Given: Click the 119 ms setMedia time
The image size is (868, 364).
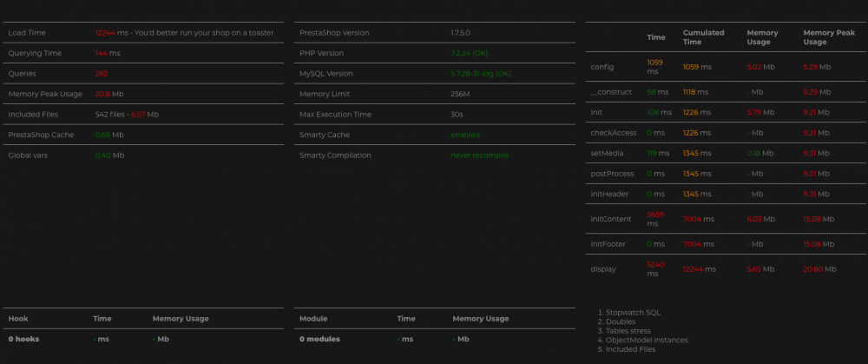Looking at the screenshot, I should (x=658, y=154).
